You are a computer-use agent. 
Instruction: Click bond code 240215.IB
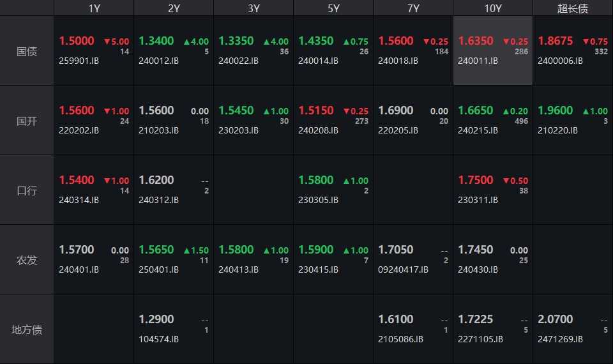tap(478, 130)
